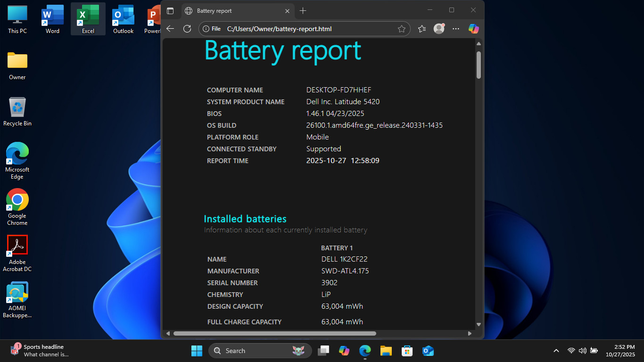Image resolution: width=644 pixels, height=362 pixels.
Task: Open volume control in tray
Action: (583, 351)
